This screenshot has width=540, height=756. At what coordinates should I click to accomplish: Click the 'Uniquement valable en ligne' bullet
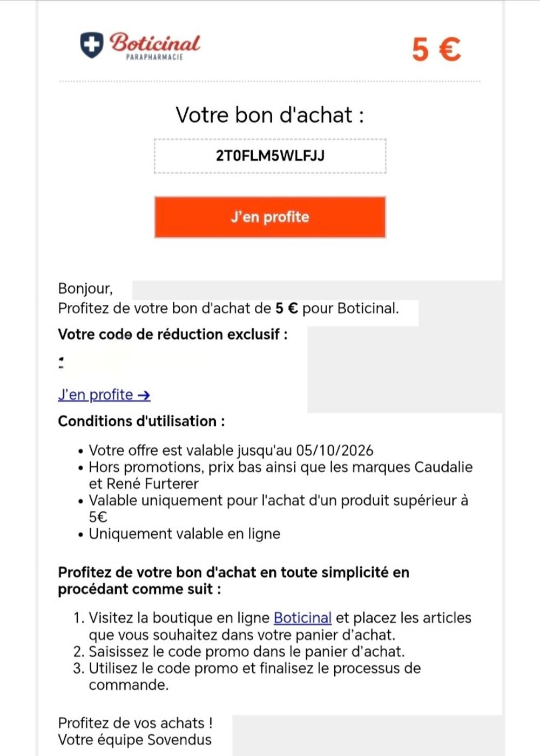pos(185,534)
